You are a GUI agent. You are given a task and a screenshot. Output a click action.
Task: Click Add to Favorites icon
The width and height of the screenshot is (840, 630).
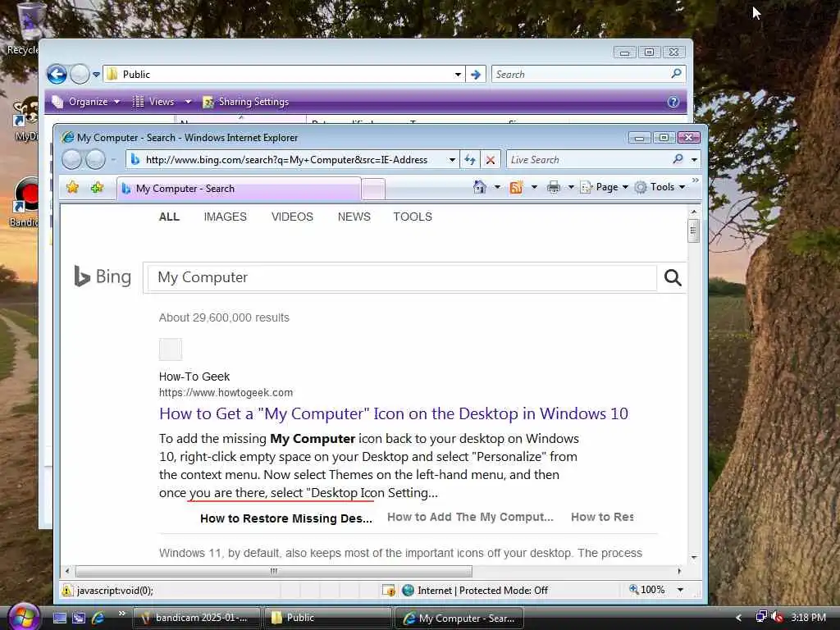pos(97,188)
